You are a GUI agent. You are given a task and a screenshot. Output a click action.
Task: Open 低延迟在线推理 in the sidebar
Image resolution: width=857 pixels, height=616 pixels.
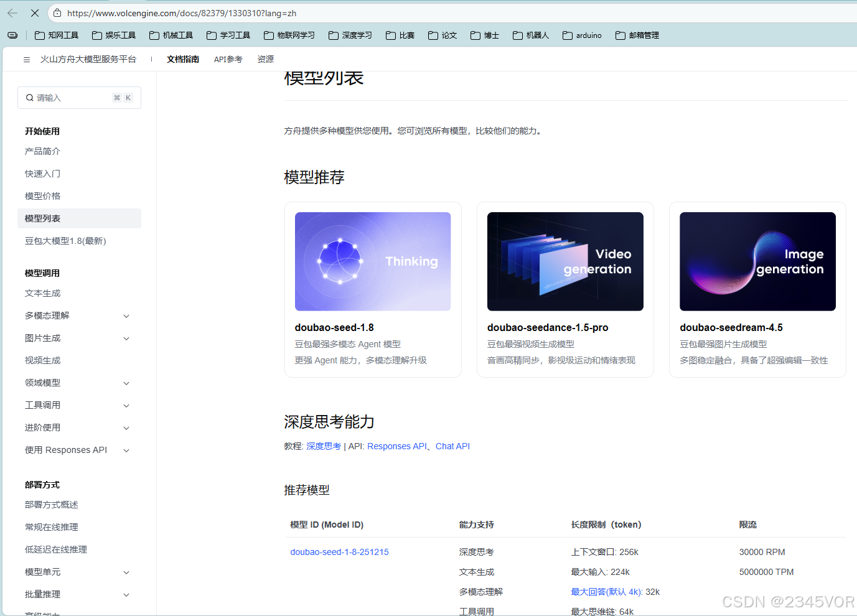pos(56,549)
